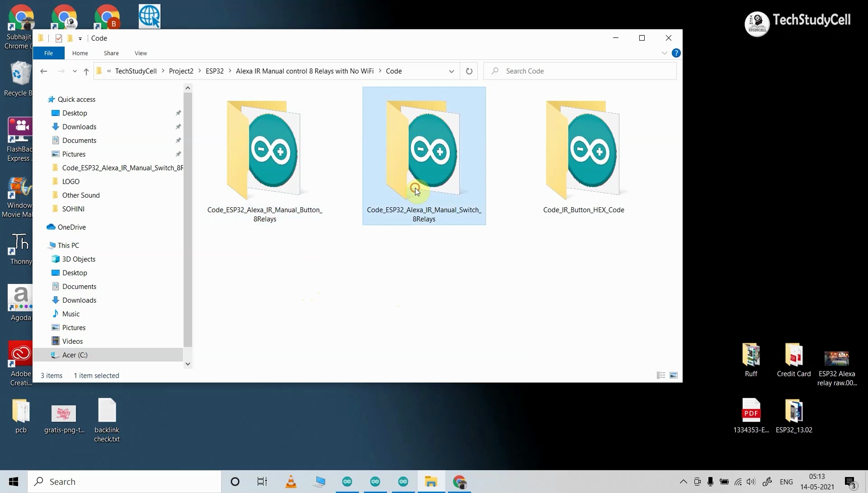Switch to Details view layout
The image size is (868, 493).
pyautogui.click(x=661, y=375)
